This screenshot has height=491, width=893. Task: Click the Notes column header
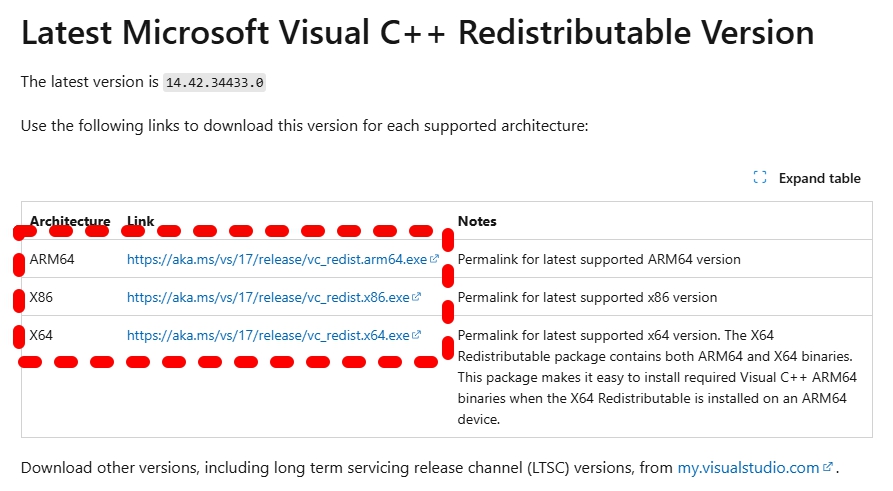pos(477,221)
